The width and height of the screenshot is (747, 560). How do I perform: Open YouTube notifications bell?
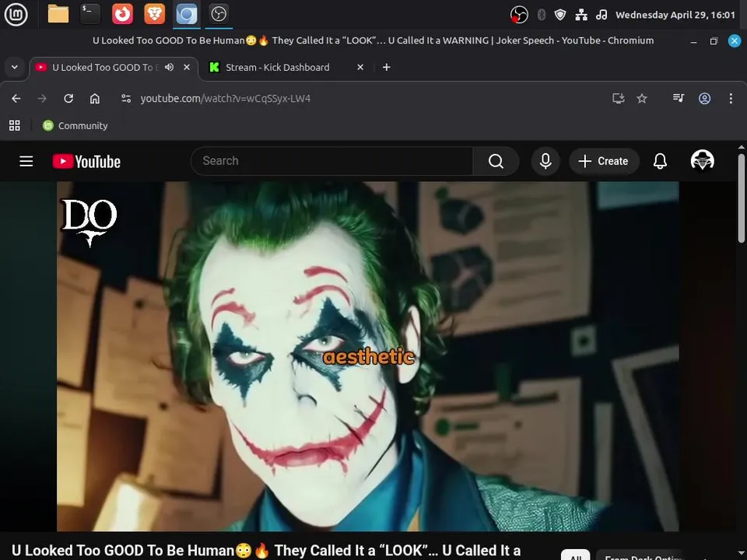660,161
